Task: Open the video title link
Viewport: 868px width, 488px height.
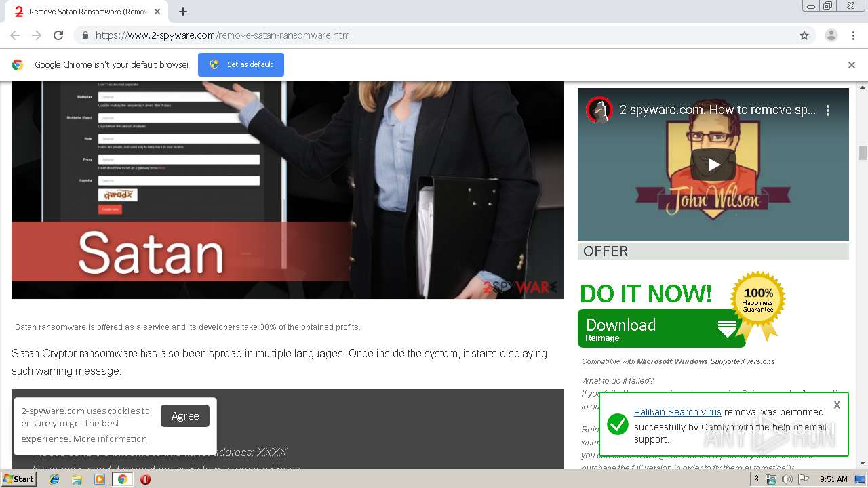Action: click(x=717, y=110)
